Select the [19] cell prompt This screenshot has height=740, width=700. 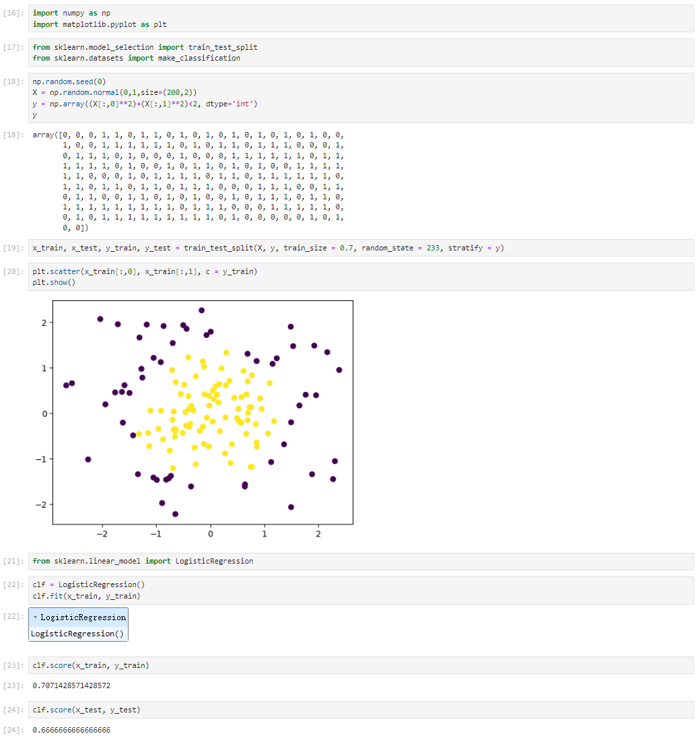[x=13, y=248]
